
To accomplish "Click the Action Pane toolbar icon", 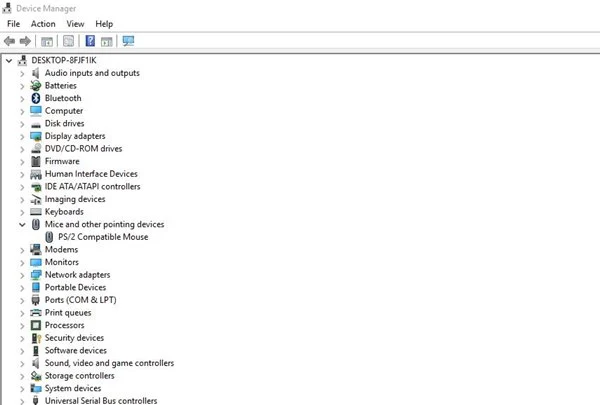I will [106, 41].
